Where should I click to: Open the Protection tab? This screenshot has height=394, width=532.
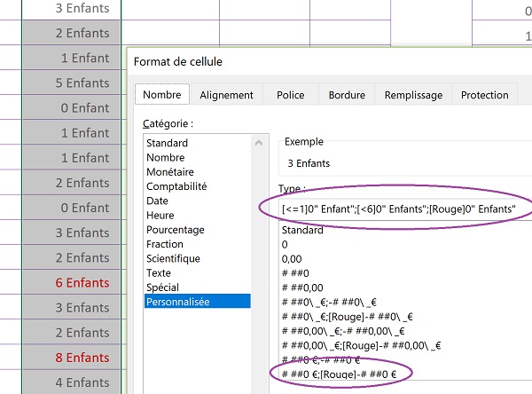tap(484, 95)
